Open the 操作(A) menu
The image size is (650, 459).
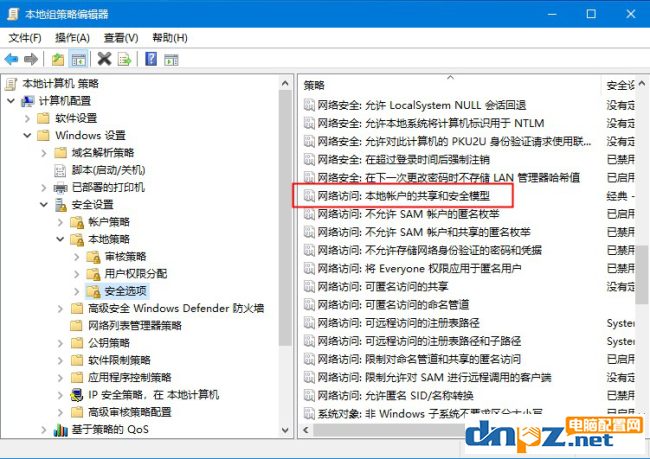click(x=73, y=38)
